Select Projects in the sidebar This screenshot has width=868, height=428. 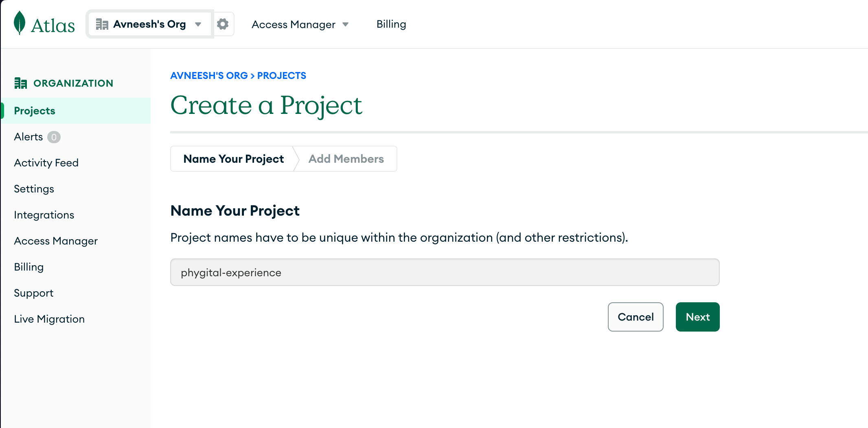tap(34, 110)
